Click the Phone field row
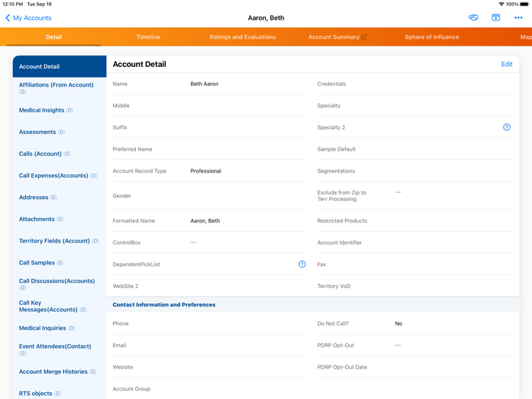The width and height of the screenshot is (532, 399). coord(209,324)
